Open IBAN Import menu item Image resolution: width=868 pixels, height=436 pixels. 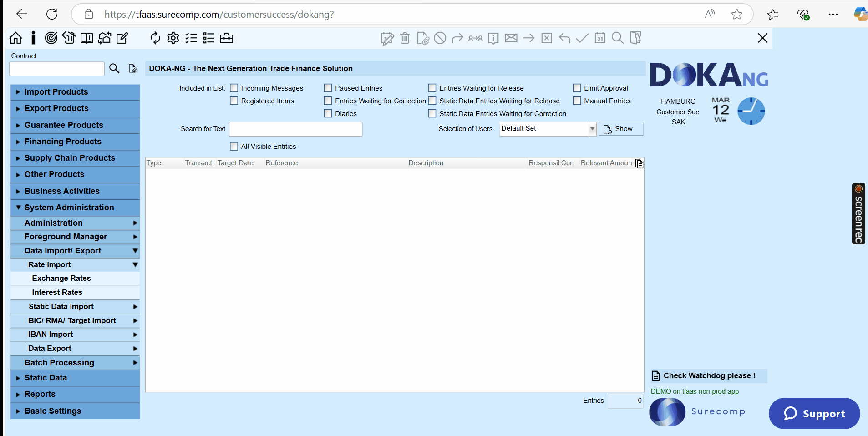click(75, 334)
